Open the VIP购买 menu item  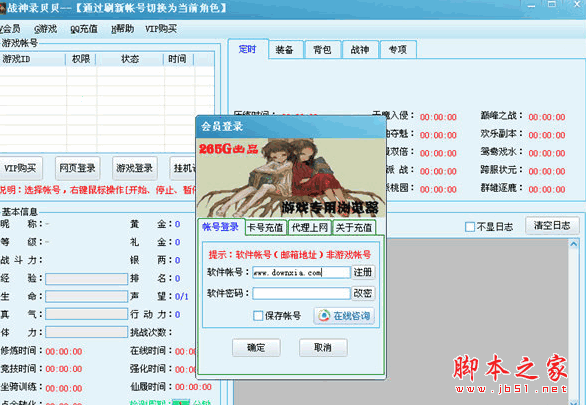(161, 29)
